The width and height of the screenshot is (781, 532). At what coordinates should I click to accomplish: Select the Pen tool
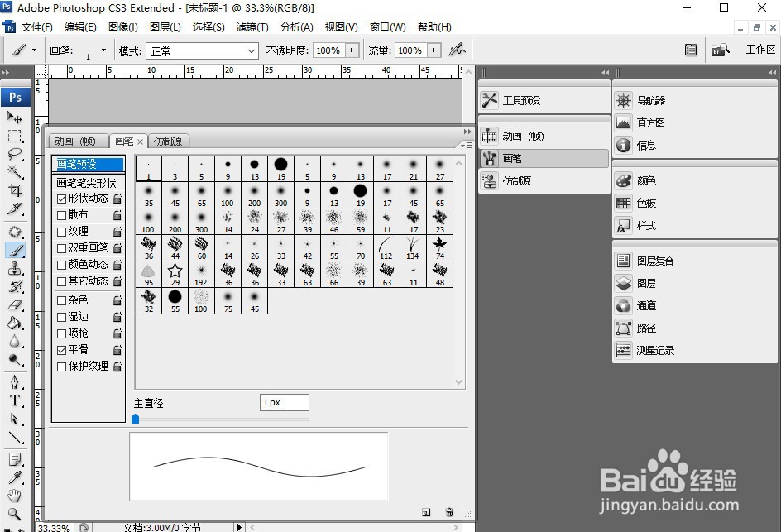[14, 382]
